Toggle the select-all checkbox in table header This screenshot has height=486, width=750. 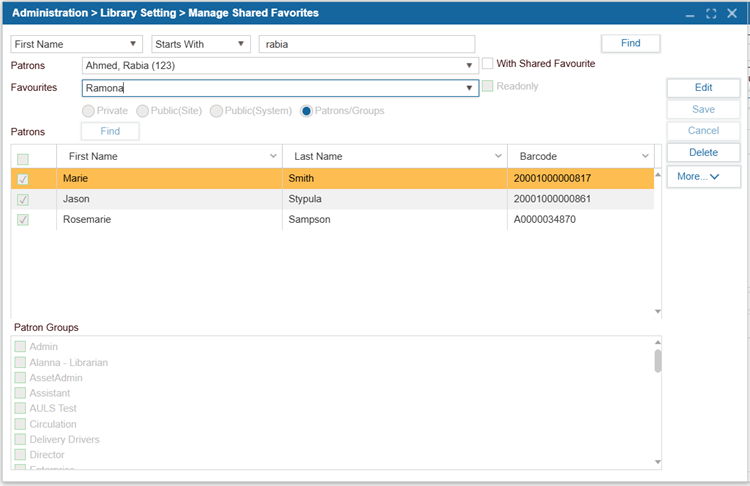point(22,159)
